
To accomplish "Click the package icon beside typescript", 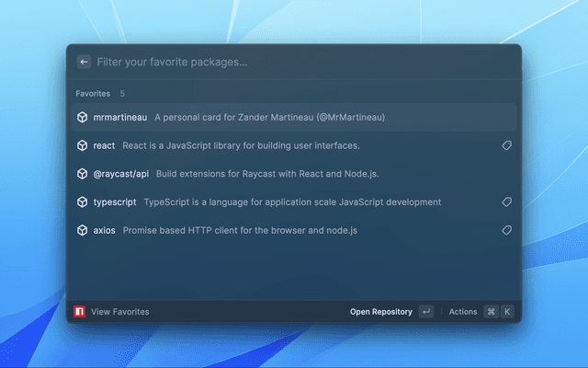I will [82, 201].
